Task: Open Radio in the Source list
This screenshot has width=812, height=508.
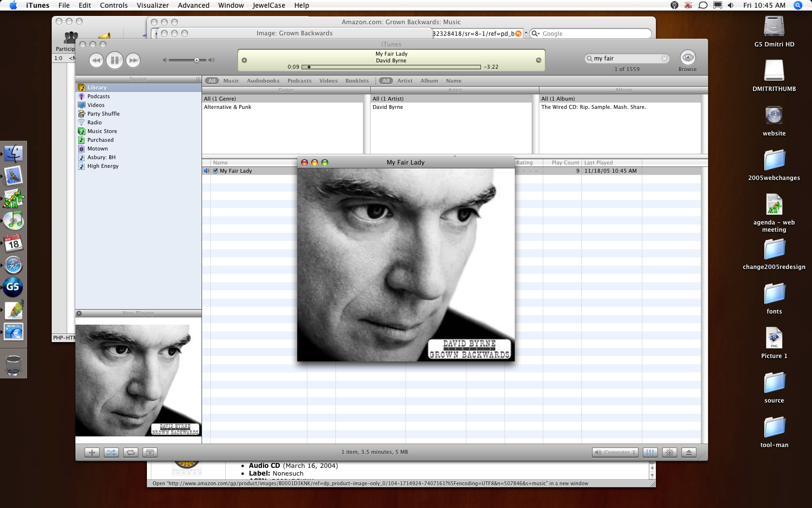Action: [x=138, y=122]
